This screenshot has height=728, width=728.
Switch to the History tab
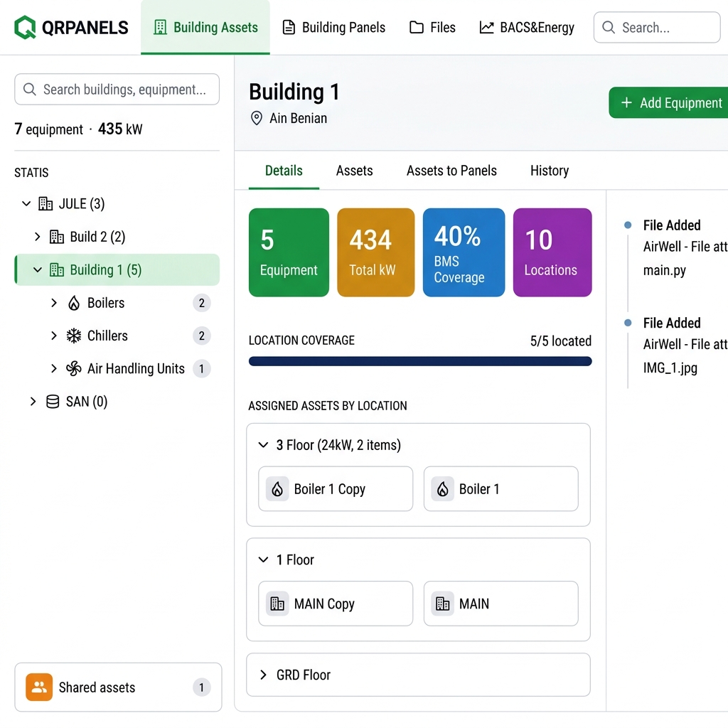coord(550,171)
